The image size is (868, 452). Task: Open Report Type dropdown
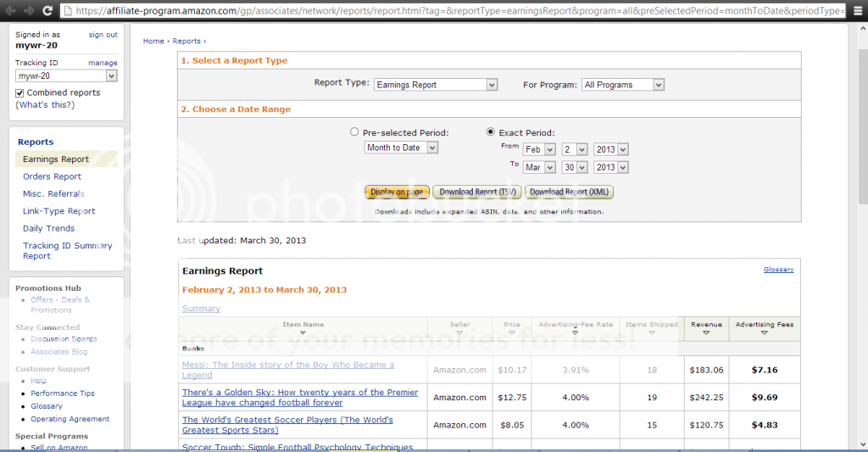tap(436, 85)
